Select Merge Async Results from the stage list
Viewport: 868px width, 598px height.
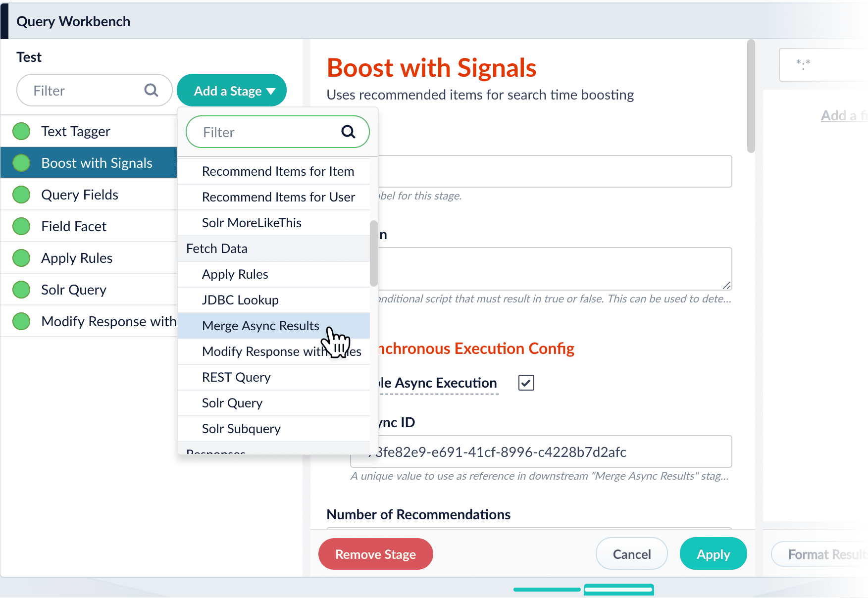[260, 326]
